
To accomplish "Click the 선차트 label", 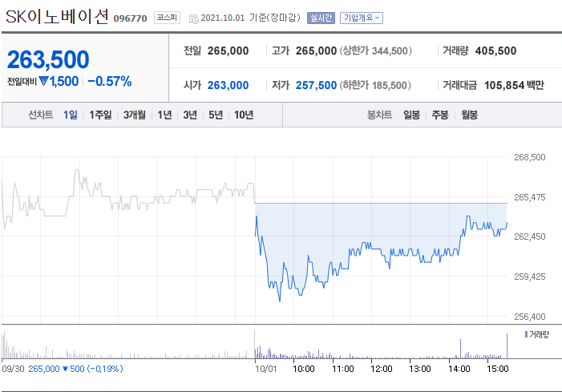I will (41, 115).
